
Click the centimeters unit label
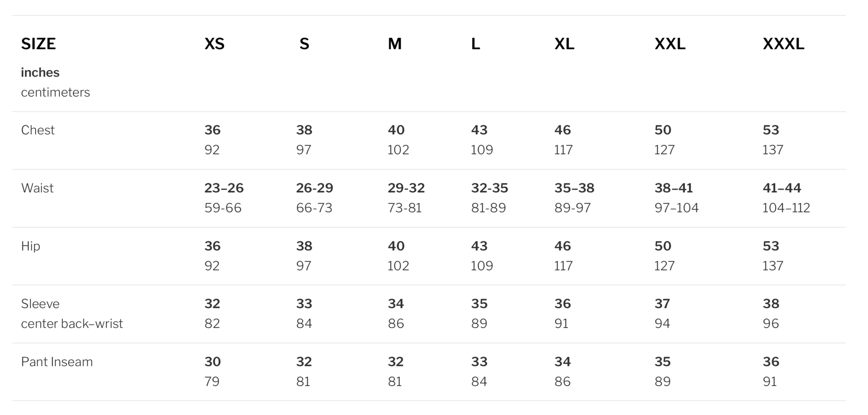click(x=56, y=93)
